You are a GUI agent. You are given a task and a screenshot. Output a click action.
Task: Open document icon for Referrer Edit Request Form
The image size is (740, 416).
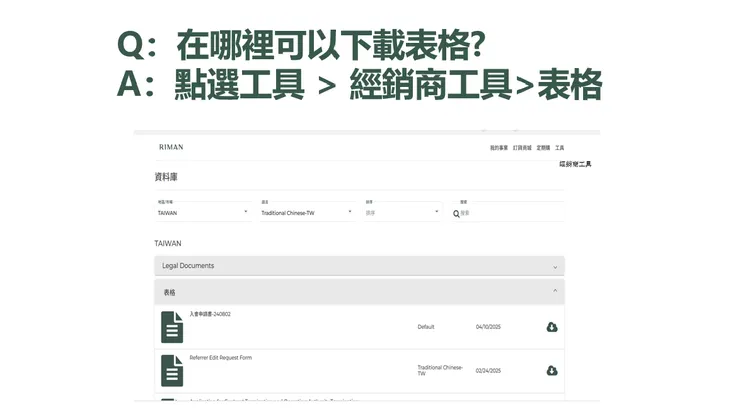click(172, 371)
